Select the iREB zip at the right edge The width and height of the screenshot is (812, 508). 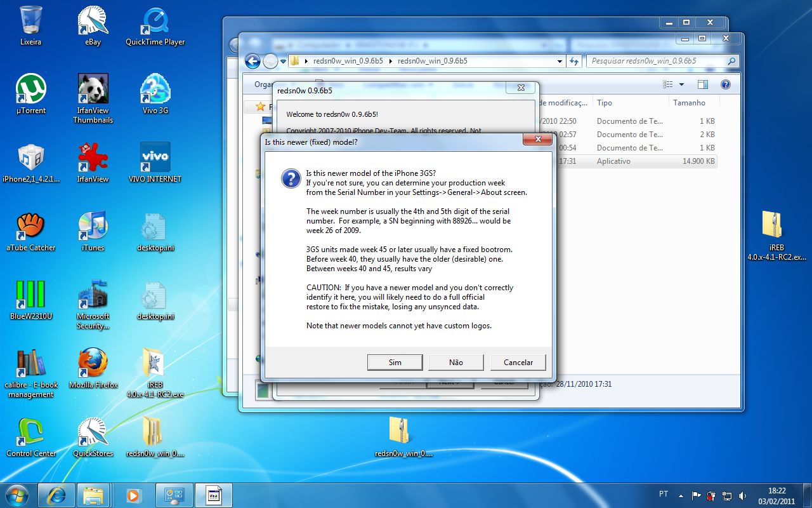pyautogui.click(x=776, y=236)
